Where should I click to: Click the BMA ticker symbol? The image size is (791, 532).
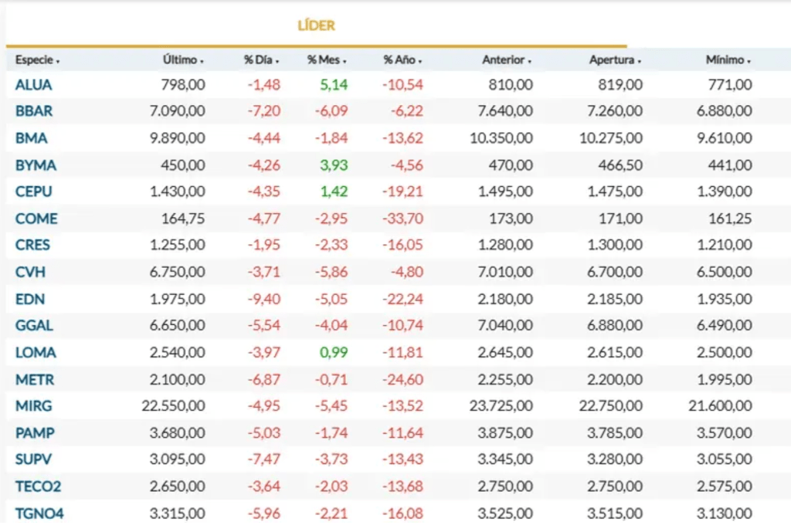[31, 138]
